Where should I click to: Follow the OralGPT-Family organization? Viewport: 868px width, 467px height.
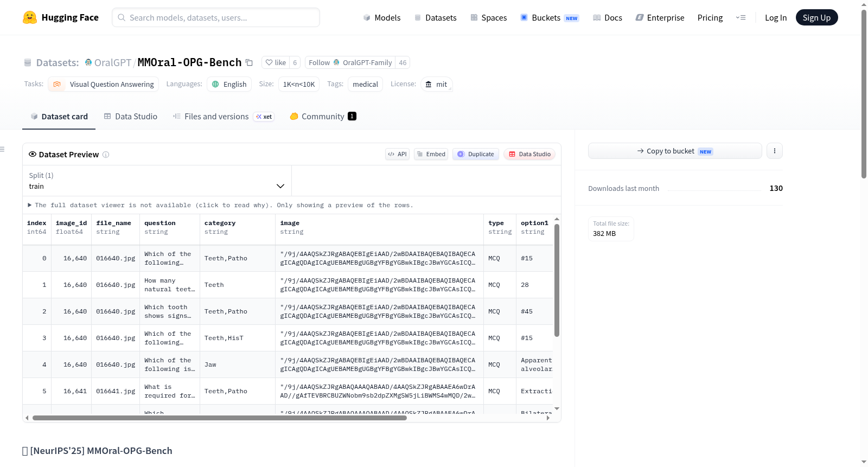[350, 62]
